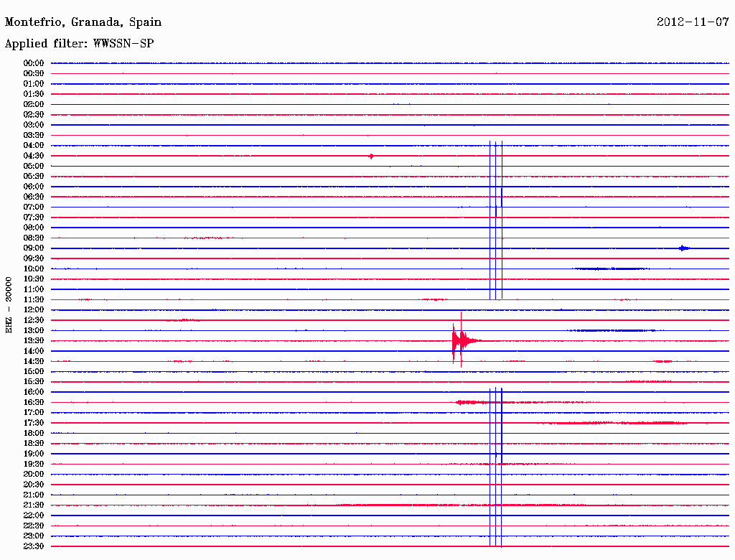Click the date label 2012-11-07
This screenshot has height=560, width=735.
693,22
